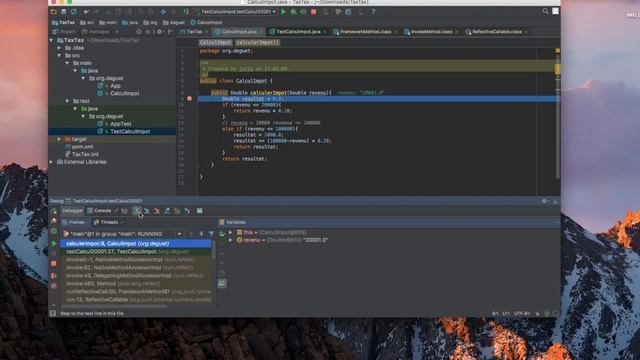The width and height of the screenshot is (640, 360).
Task: Click the Debug bug icon in the toolbar
Action: click(293, 12)
